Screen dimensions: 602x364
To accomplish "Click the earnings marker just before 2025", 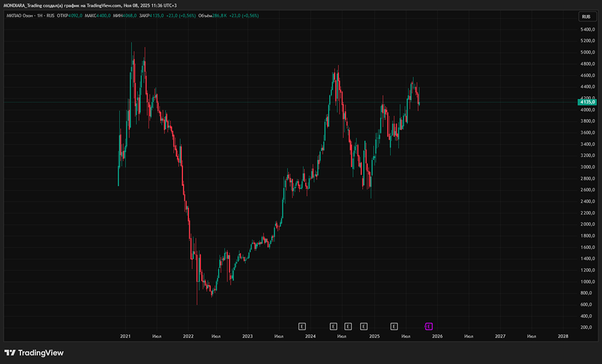I will pyautogui.click(x=364, y=326).
